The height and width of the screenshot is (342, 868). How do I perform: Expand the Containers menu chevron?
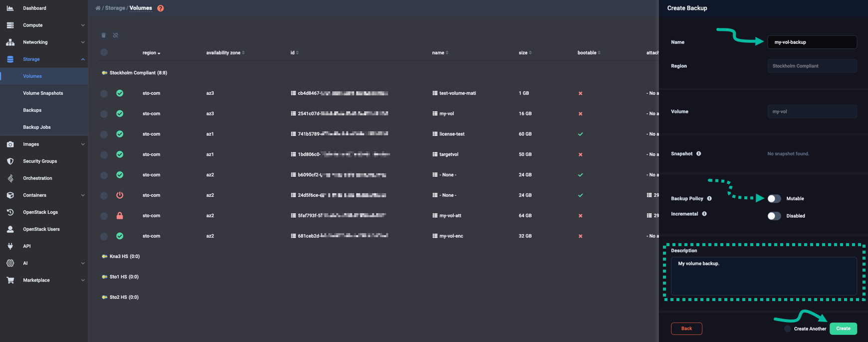click(x=83, y=195)
